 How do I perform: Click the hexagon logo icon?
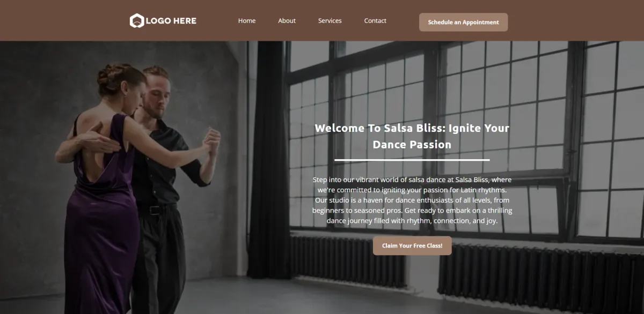[137, 21]
